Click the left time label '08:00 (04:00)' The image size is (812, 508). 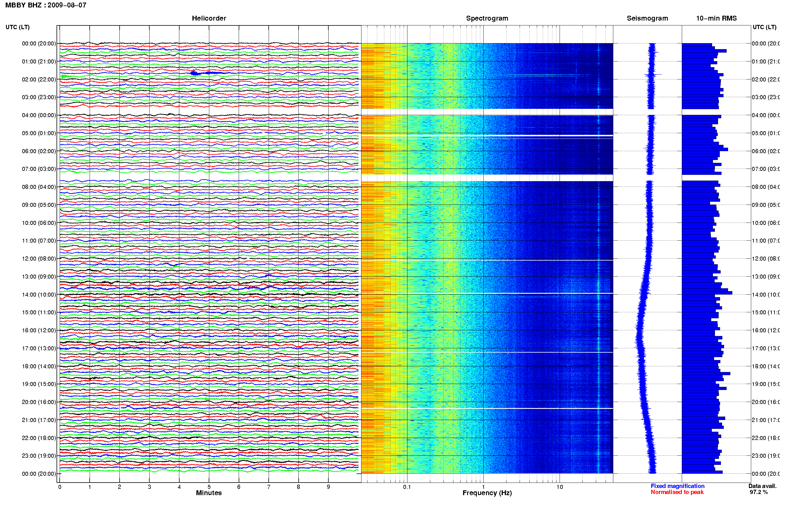39,187
